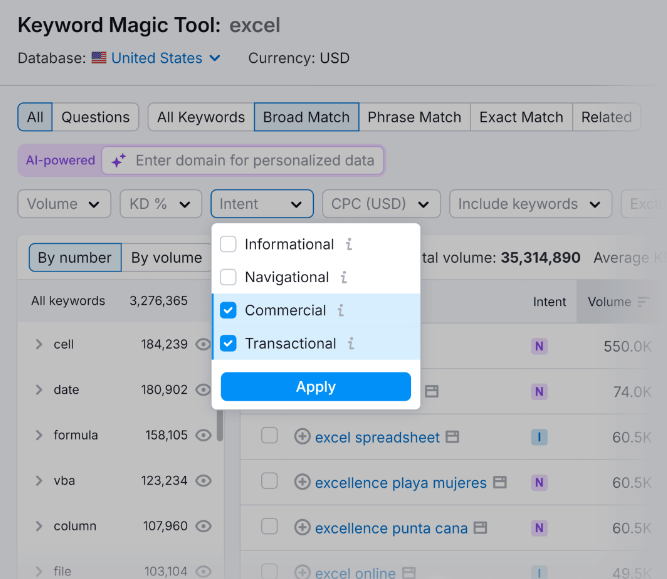
Task: Click the eye icon for the vba group
Action: pos(204,481)
